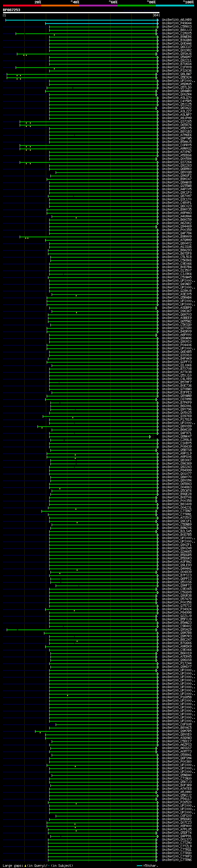Choose hit UniRef100_Q37265
The width and height of the screenshot is (197, 868).
[177, 122]
